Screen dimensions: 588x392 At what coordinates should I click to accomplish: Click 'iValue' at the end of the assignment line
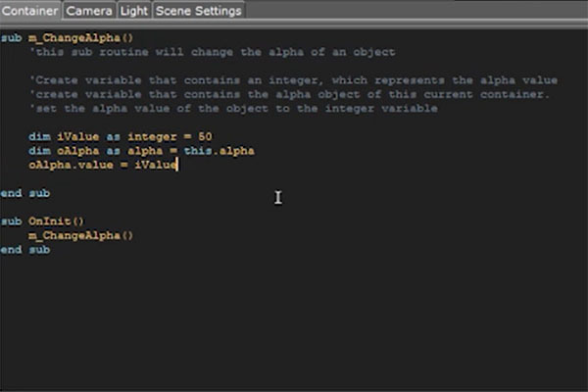pos(156,166)
